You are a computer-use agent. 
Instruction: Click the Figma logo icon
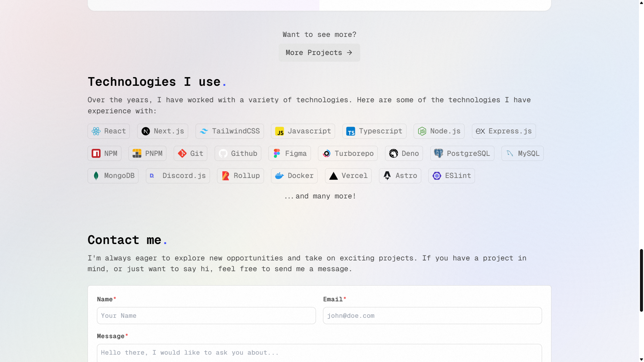click(277, 154)
